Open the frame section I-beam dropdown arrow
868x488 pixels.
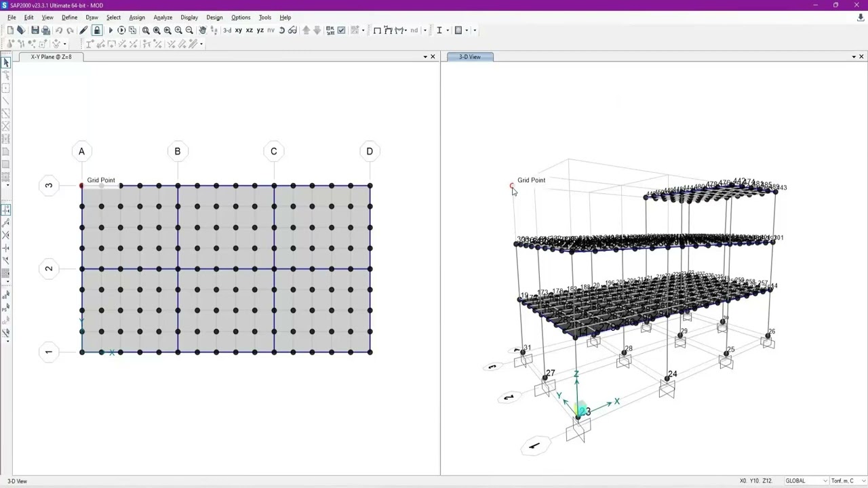pyautogui.click(x=448, y=30)
